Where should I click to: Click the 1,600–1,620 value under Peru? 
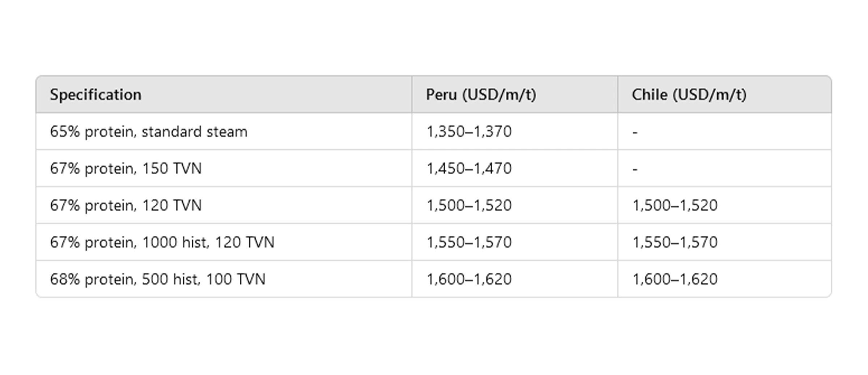click(x=469, y=279)
